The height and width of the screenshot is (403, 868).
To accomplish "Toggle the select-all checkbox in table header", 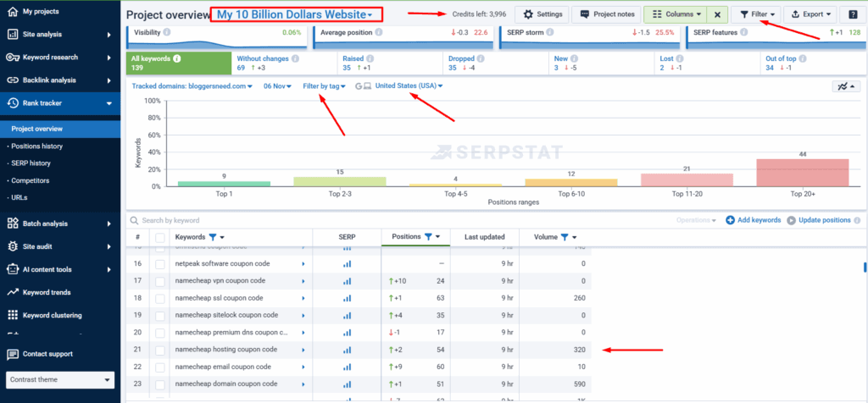I will [x=160, y=237].
